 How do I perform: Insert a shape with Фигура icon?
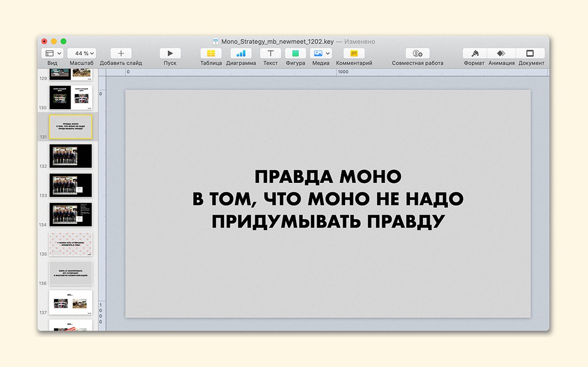pyautogui.click(x=296, y=53)
